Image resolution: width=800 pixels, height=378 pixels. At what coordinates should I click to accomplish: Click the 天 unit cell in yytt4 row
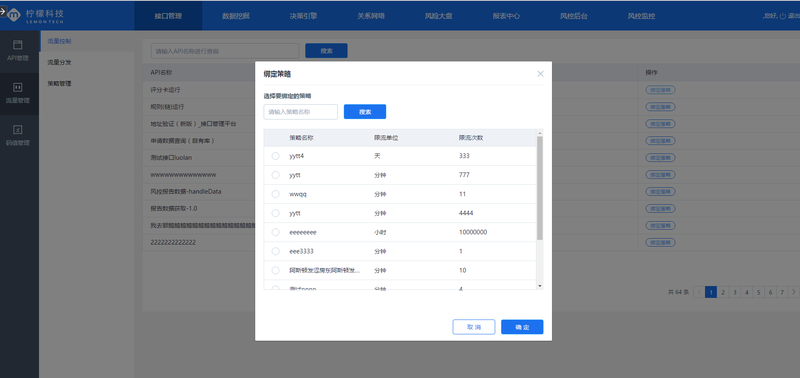(377, 156)
